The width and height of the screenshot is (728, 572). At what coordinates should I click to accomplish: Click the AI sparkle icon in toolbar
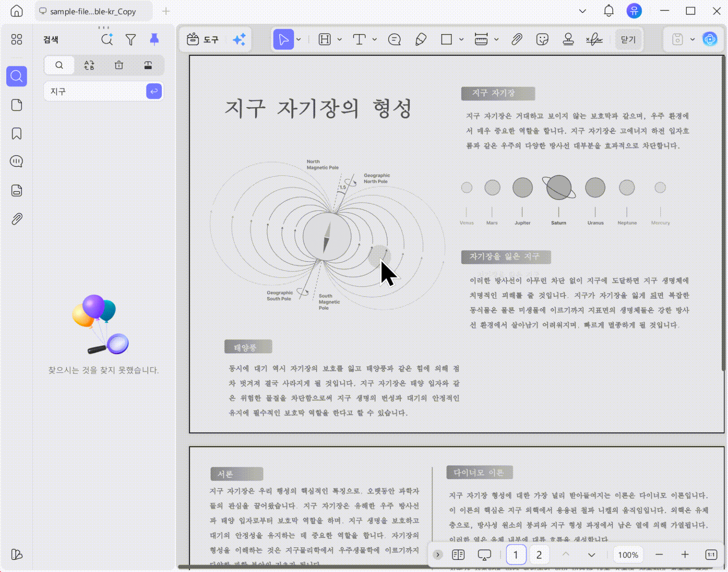pos(239,39)
